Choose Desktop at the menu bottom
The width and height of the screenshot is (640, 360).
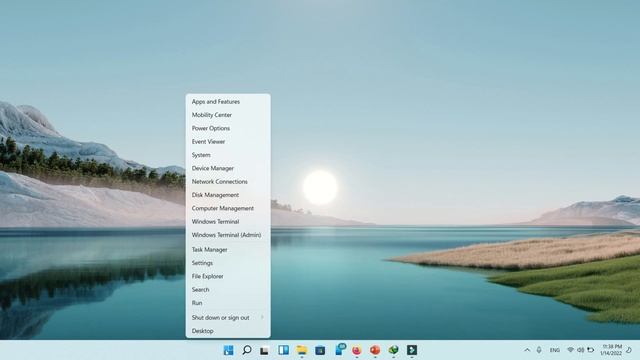(228, 331)
